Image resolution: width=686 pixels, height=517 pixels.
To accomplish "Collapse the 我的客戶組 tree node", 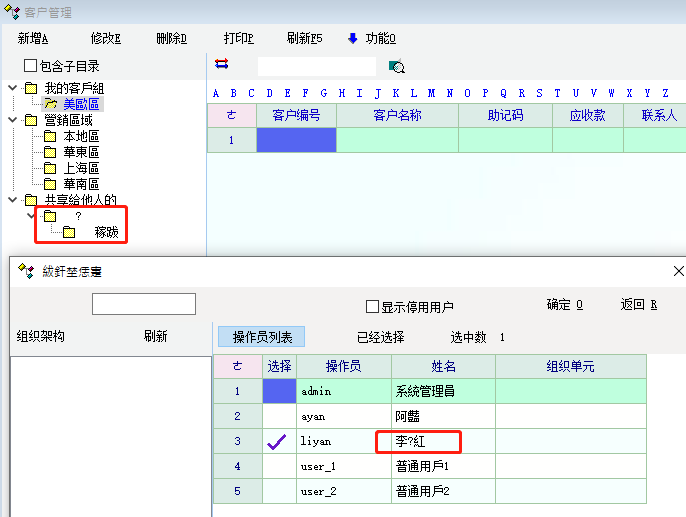I will tap(12, 88).
